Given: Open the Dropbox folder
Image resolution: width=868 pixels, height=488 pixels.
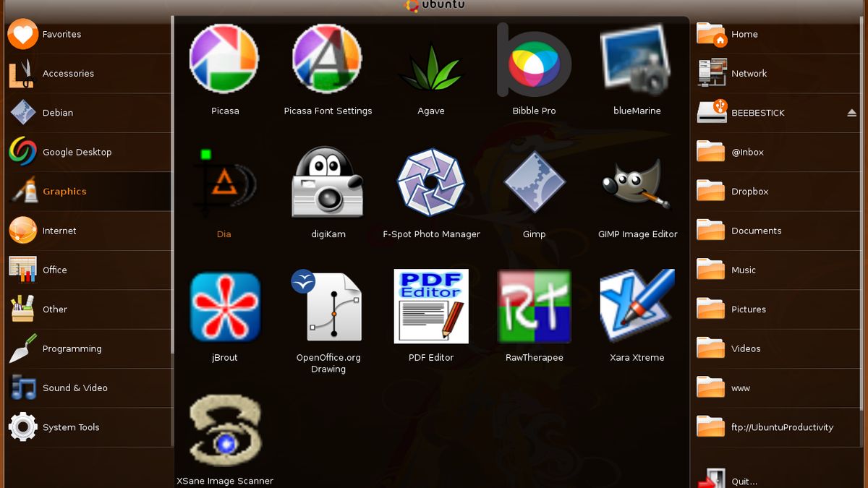Looking at the screenshot, I should (x=751, y=191).
